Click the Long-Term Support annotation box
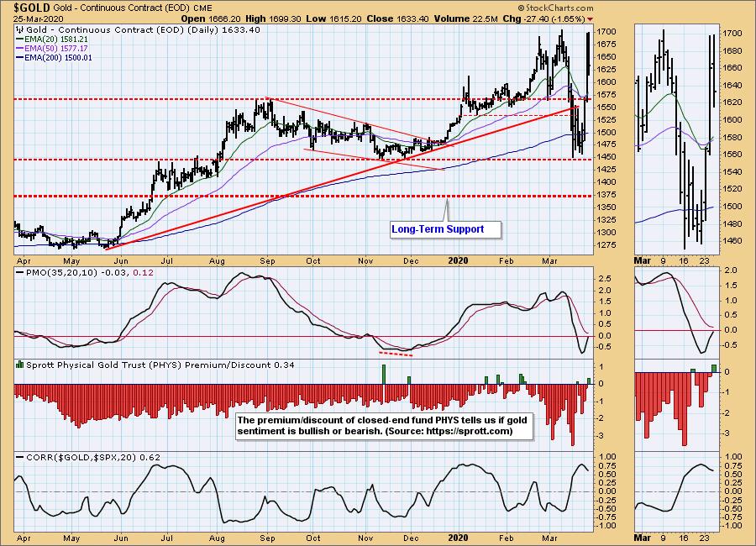 [445, 229]
